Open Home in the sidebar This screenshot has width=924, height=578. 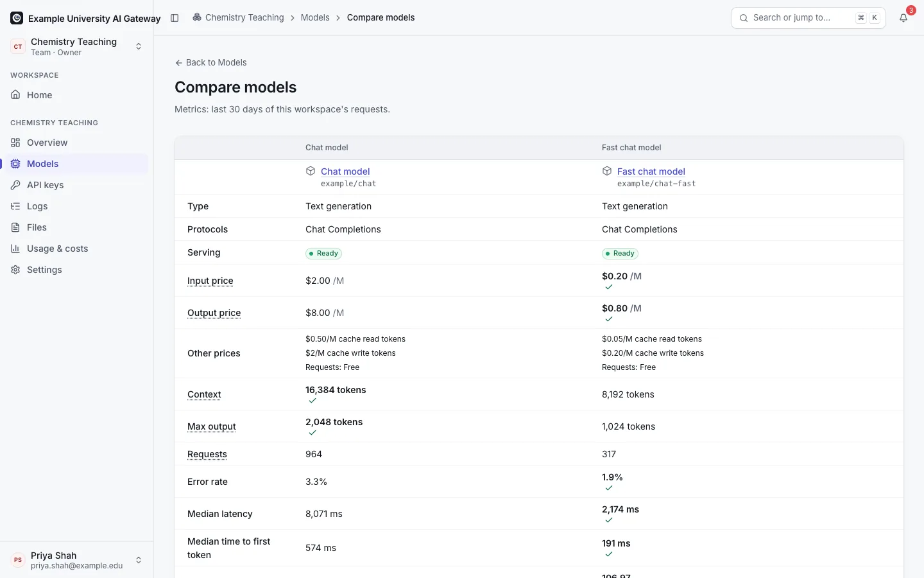click(77, 95)
